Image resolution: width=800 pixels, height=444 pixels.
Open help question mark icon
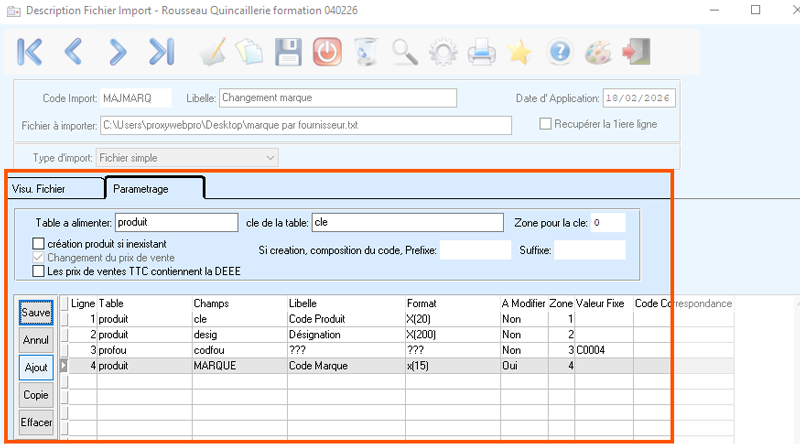tap(560, 52)
